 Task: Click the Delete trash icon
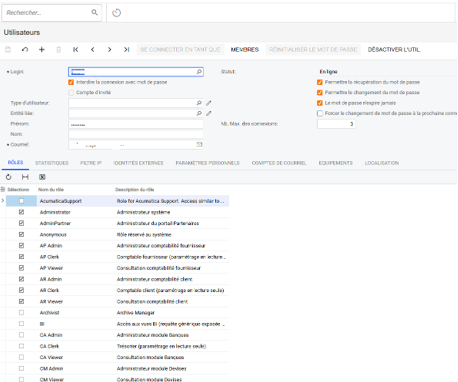59,50
